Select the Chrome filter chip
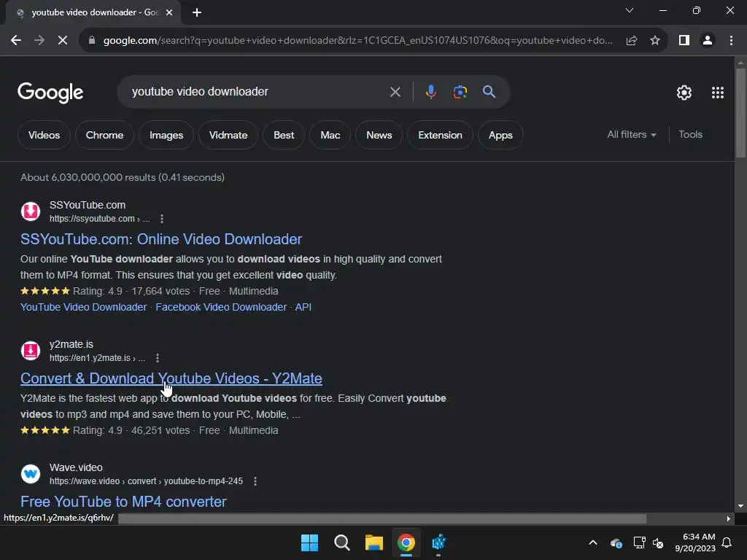Image resolution: width=747 pixels, height=560 pixels. (104, 135)
